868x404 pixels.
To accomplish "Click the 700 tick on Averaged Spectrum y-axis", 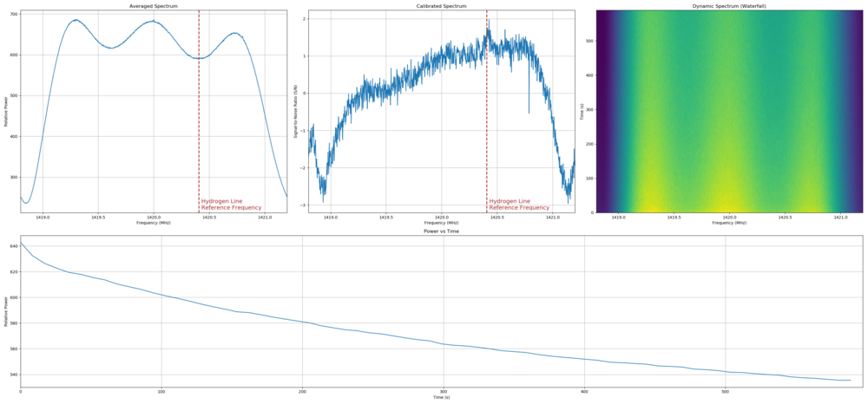I will (13, 14).
